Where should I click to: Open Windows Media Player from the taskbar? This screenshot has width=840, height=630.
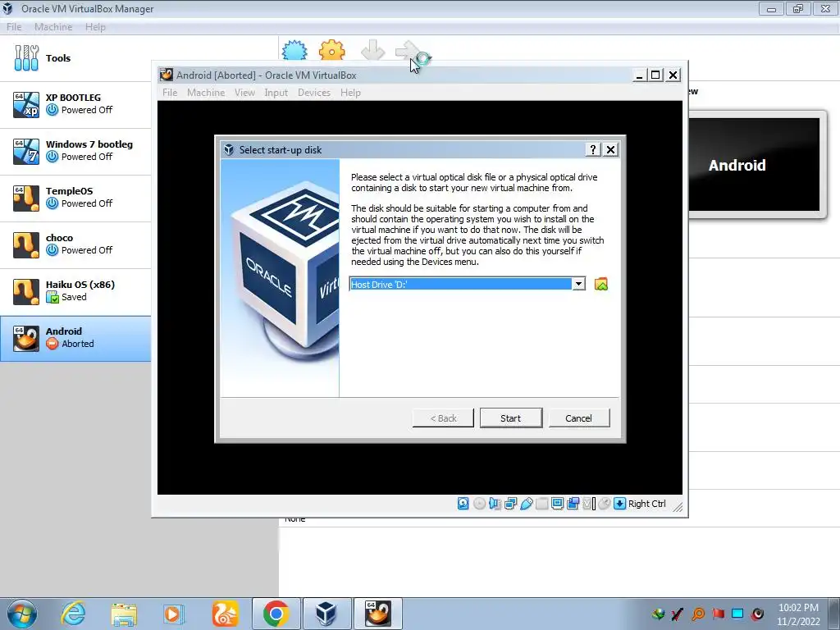pos(172,614)
